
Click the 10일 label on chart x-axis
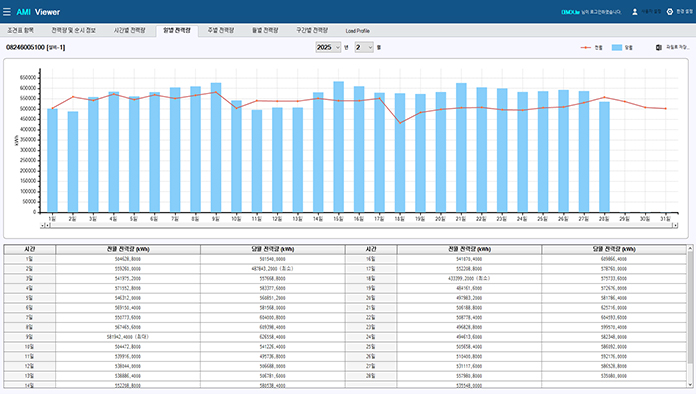pyautogui.click(x=236, y=218)
